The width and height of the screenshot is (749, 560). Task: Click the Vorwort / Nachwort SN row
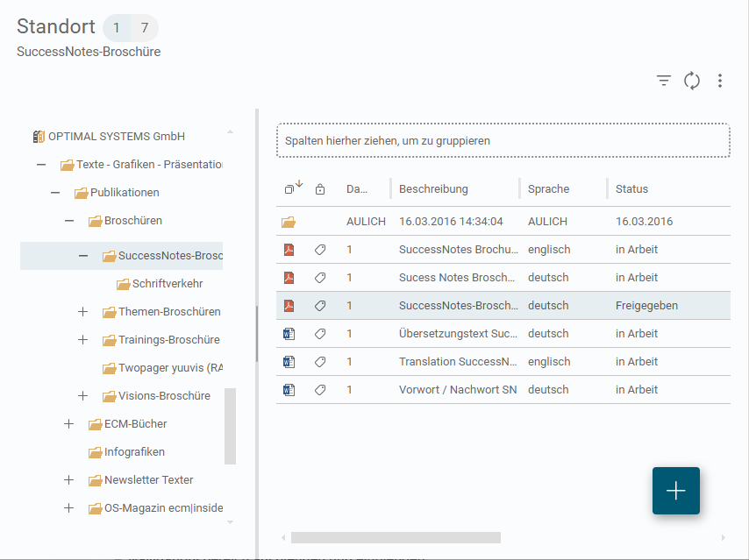pyautogui.click(x=457, y=390)
